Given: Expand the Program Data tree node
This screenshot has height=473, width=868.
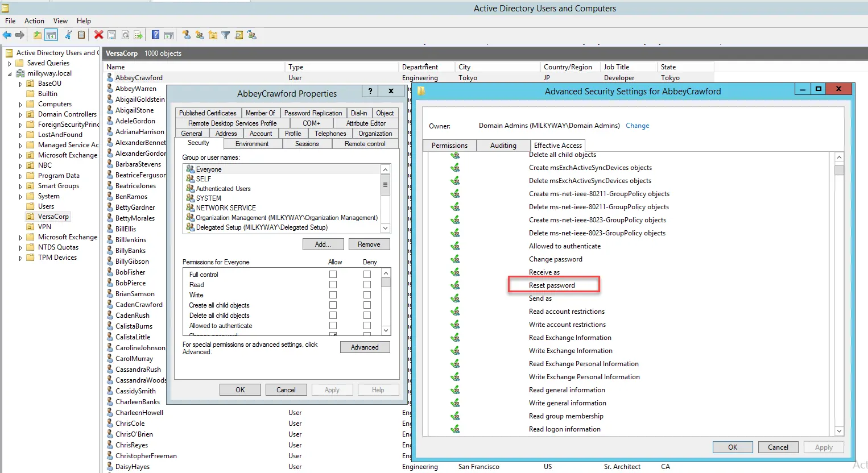Looking at the screenshot, I should [x=20, y=176].
